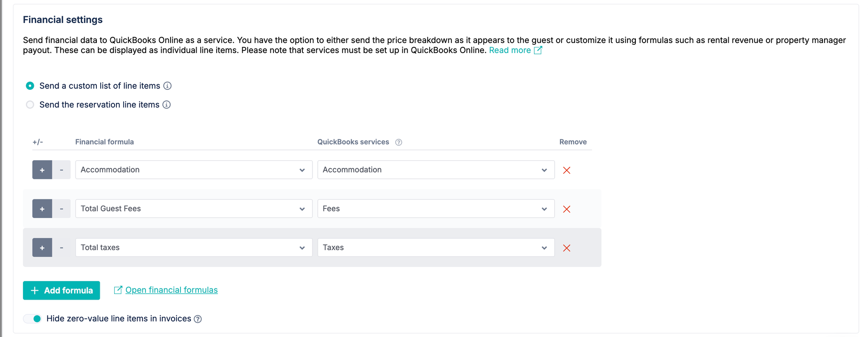This screenshot has height=337, width=868.
Task: Open help for hide zero-value line items
Action: [x=198, y=319]
